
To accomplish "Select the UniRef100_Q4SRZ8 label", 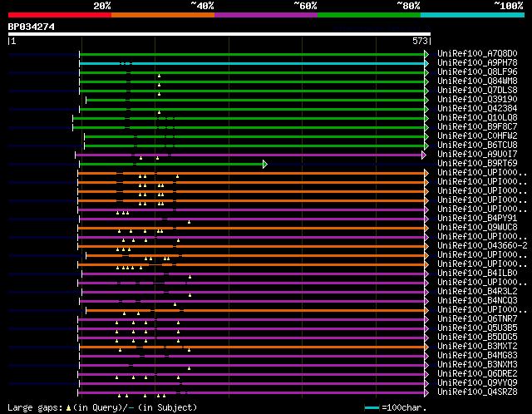I will pyautogui.click(x=477, y=392).
